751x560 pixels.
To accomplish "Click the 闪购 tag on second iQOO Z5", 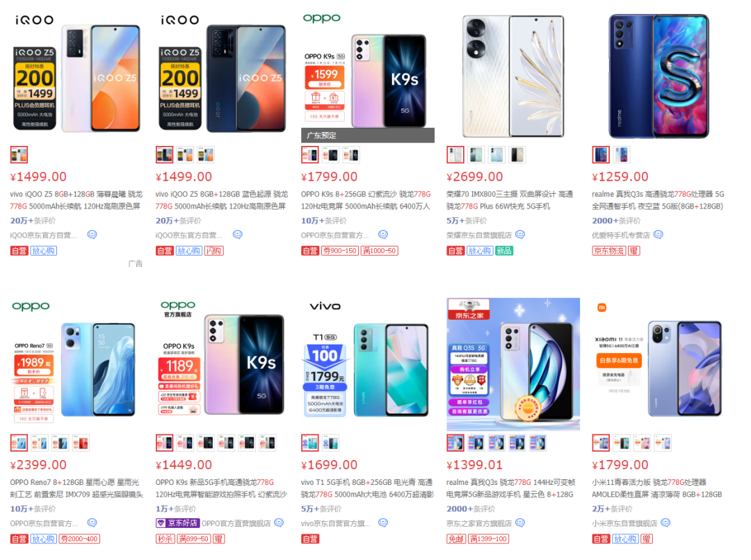I will [214, 250].
